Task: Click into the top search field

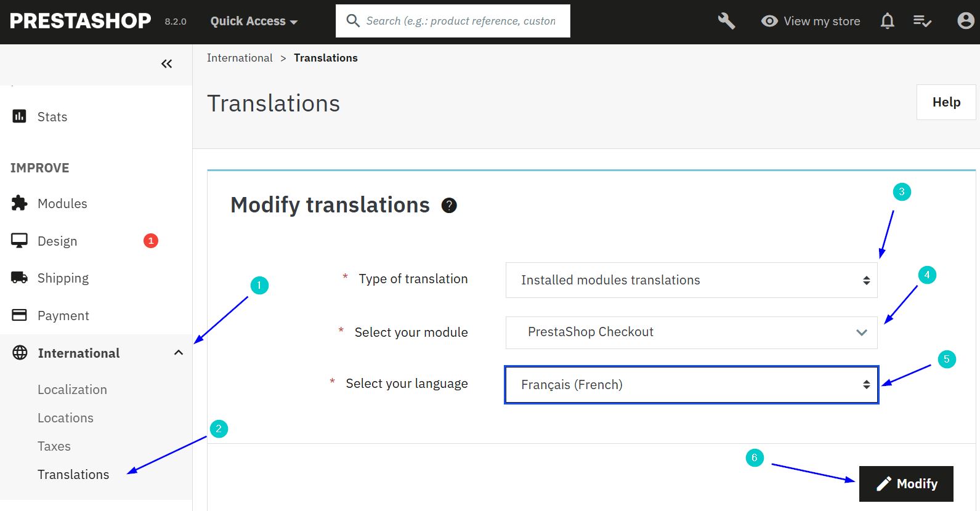Action: pos(460,21)
